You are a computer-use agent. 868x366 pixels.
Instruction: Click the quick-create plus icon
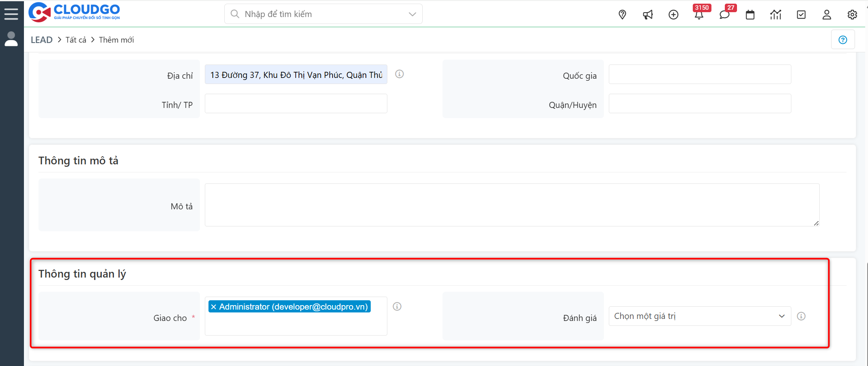pos(673,14)
